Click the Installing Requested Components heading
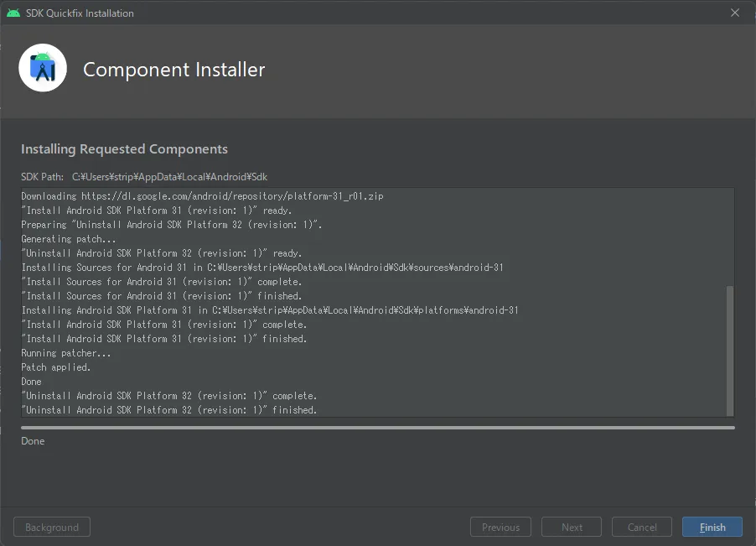The image size is (756, 546). point(124,149)
